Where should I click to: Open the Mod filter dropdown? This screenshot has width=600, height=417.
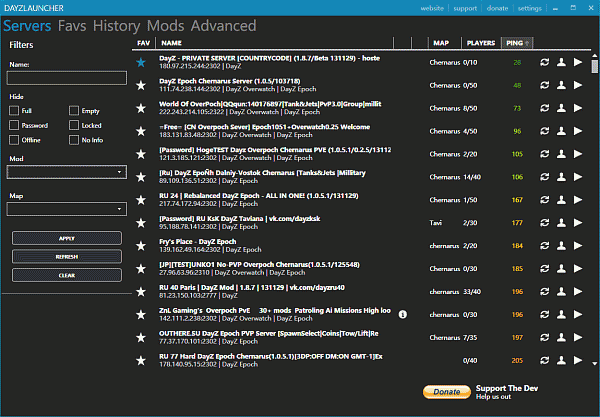click(x=67, y=172)
